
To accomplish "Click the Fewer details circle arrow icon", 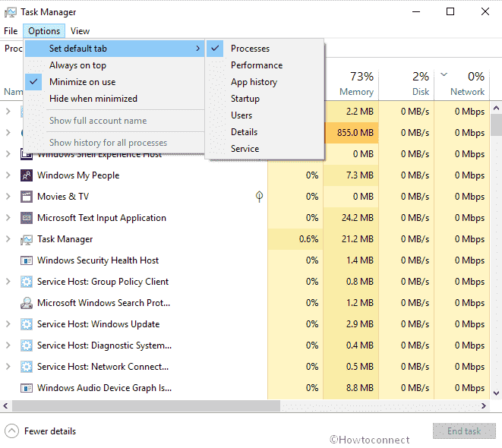I will pyautogui.click(x=12, y=431).
